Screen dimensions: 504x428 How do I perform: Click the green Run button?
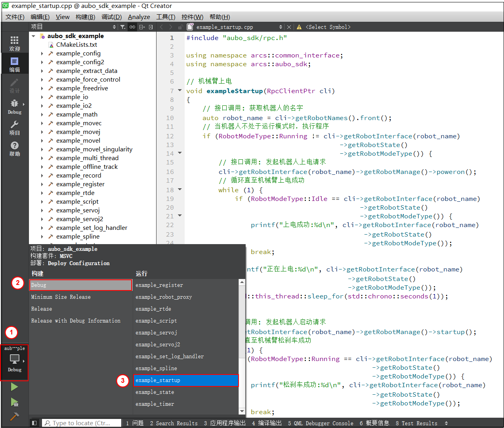pos(14,387)
